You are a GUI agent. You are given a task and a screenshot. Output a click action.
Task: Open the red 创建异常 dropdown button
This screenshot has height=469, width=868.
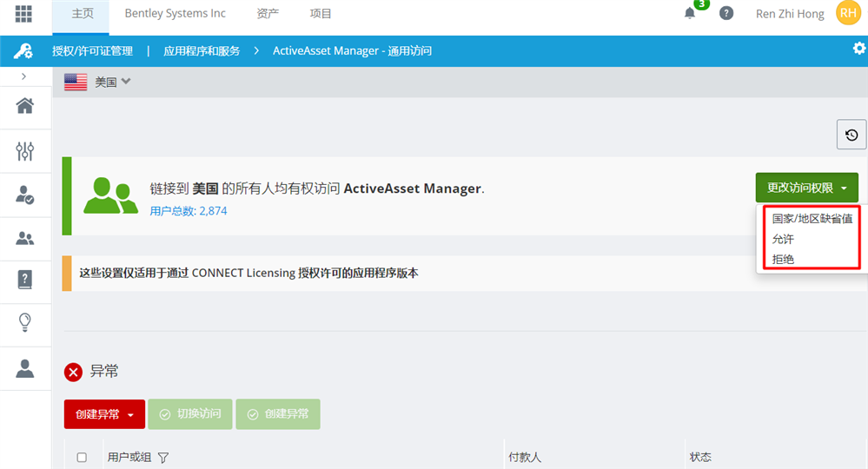coord(104,414)
